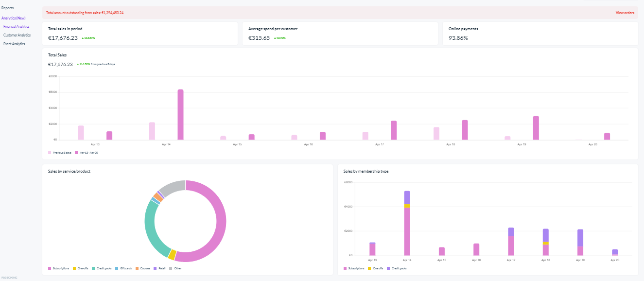Toggle the Courses legend entry

click(143, 268)
